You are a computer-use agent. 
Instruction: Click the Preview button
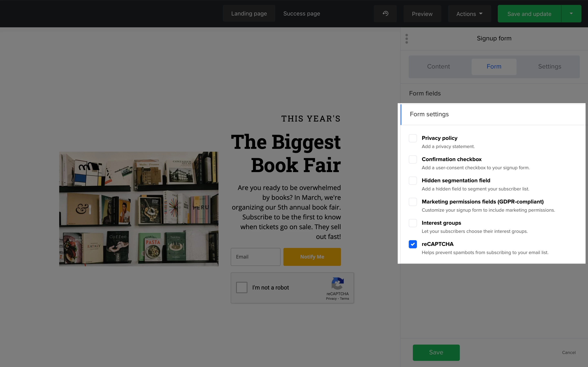[x=422, y=14]
